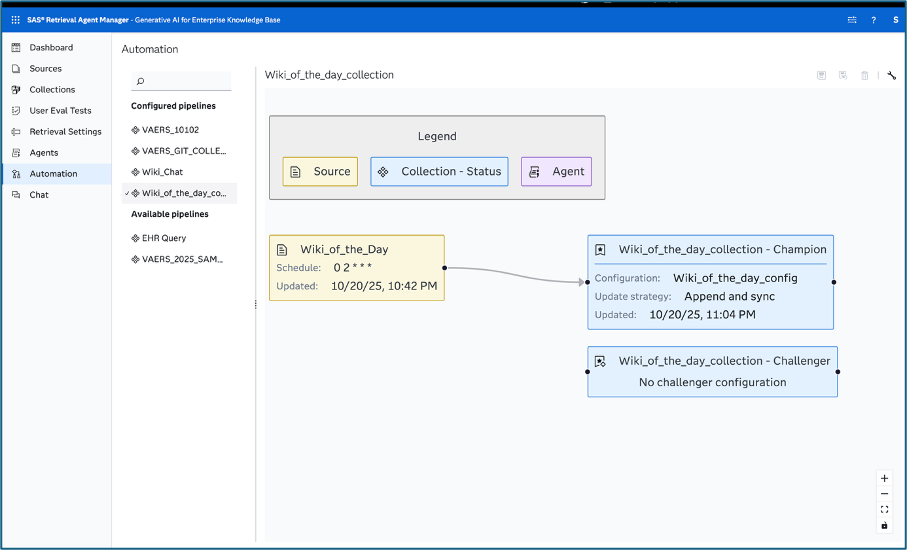Click the source node's document icon
The image size is (908, 550).
tap(282, 250)
